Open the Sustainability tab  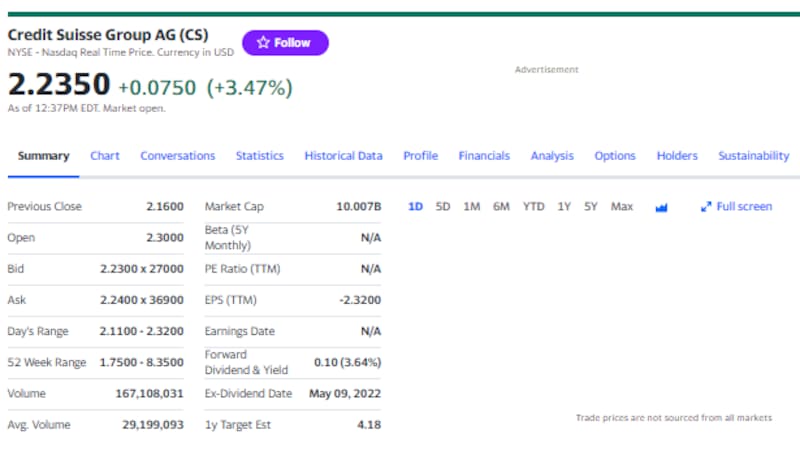tap(753, 156)
